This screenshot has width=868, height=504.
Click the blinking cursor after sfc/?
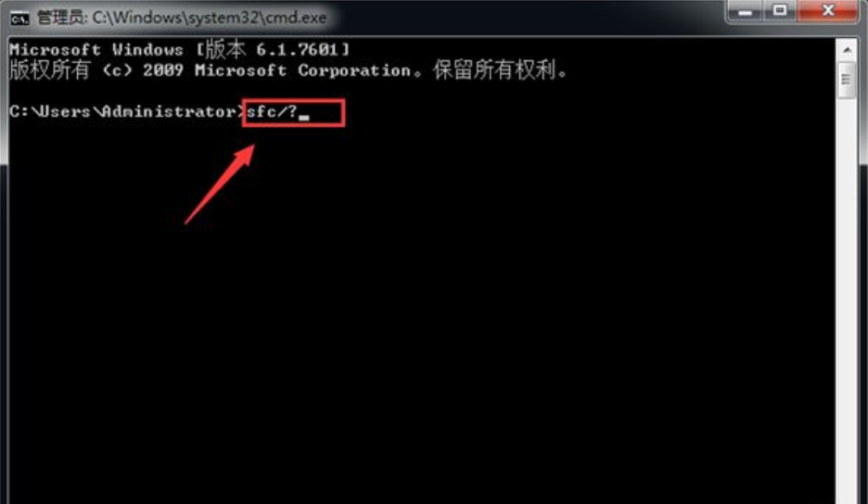[x=304, y=118]
